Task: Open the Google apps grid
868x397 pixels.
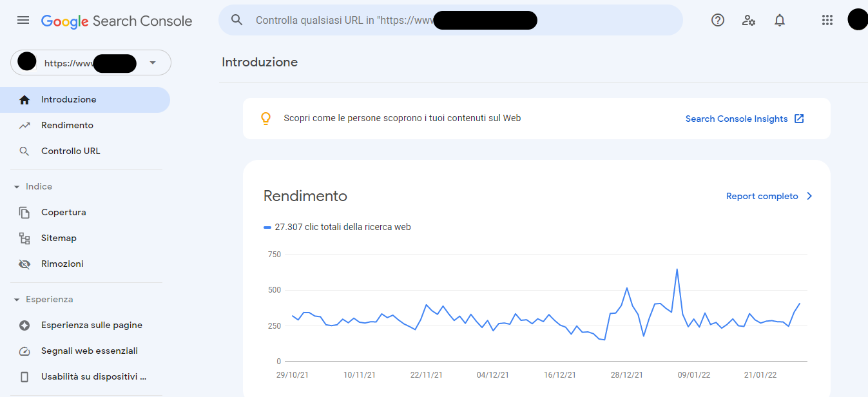Action: point(827,20)
